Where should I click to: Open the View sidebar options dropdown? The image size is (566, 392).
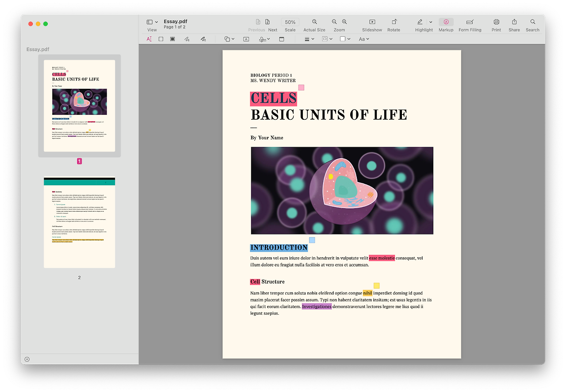152,22
